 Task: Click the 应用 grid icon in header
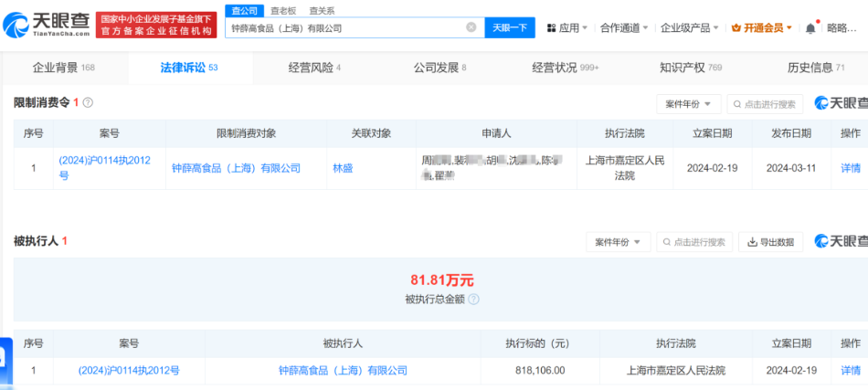(x=551, y=28)
